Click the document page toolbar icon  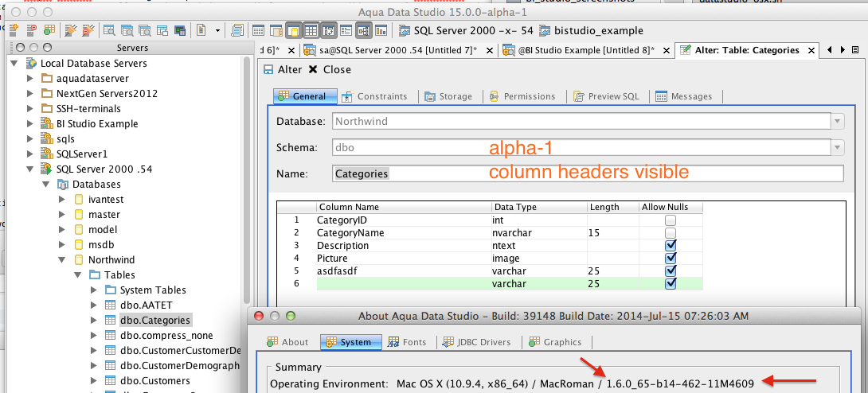coord(201,31)
